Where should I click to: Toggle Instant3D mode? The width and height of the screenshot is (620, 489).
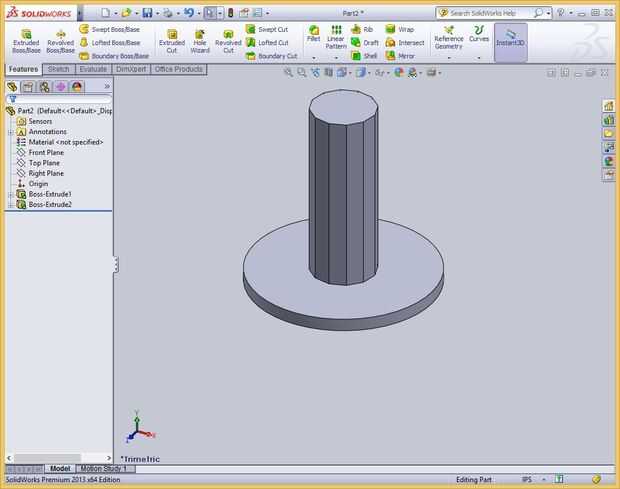coord(510,42)
